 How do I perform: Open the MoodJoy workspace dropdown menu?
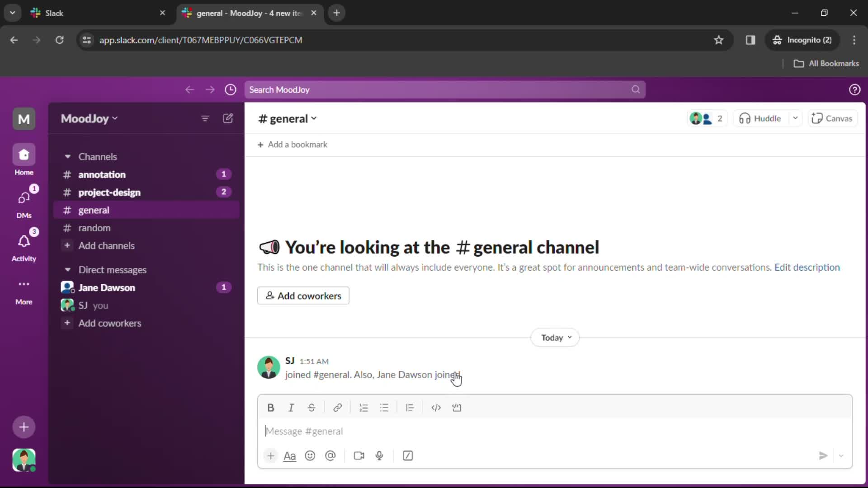(90, 118)
